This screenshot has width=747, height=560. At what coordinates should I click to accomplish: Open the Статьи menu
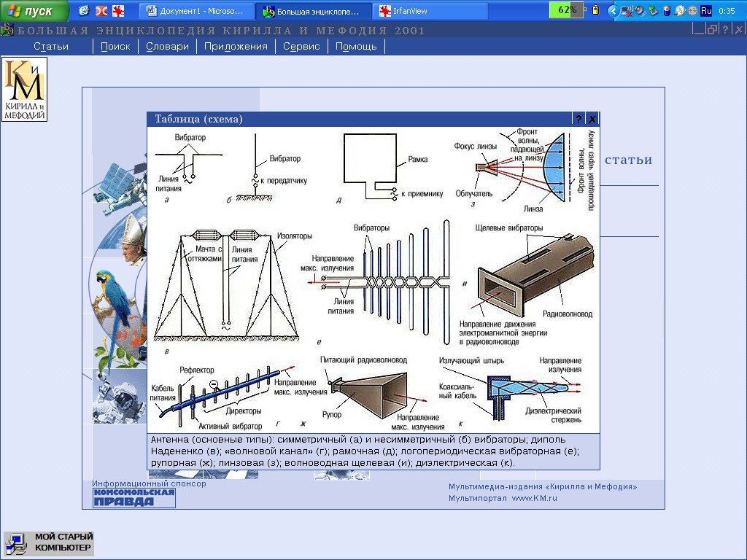pos(51,46)
